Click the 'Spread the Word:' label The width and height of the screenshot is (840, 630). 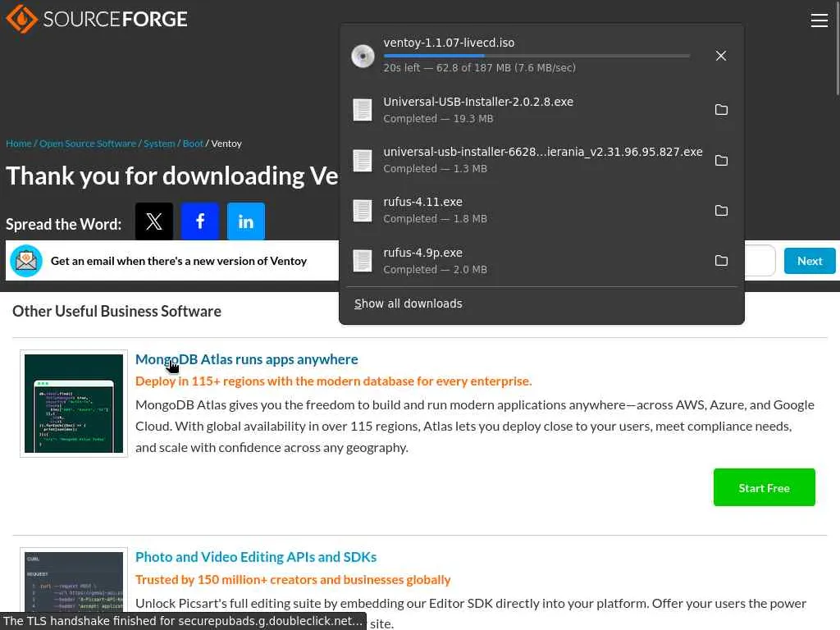[x=64, y=224]
